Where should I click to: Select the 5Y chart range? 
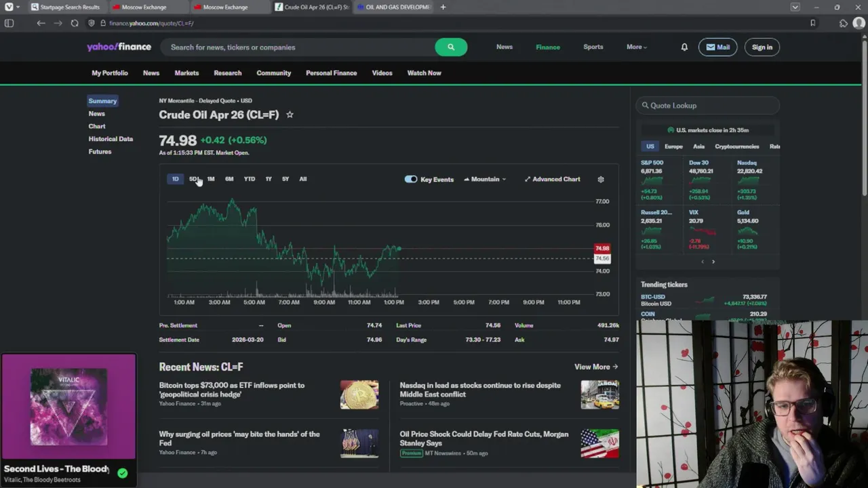(x=285, y=179)
